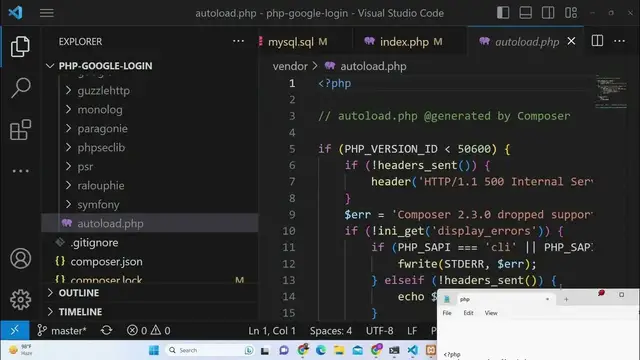
Task: Toggle the primary side bar layout icon
Action: pos(503,13)
